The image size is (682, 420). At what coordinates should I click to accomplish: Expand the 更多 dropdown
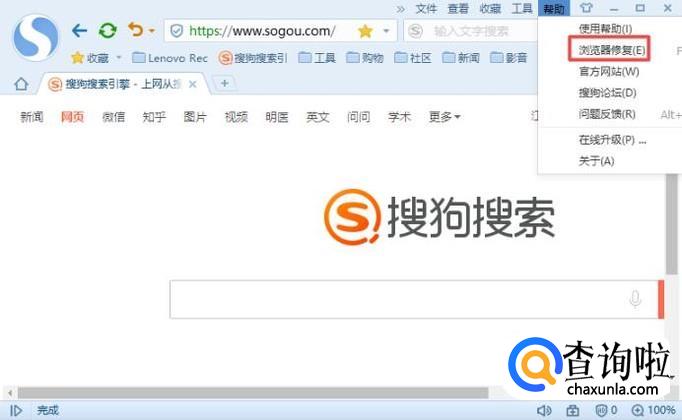click(x=444, y=117)
